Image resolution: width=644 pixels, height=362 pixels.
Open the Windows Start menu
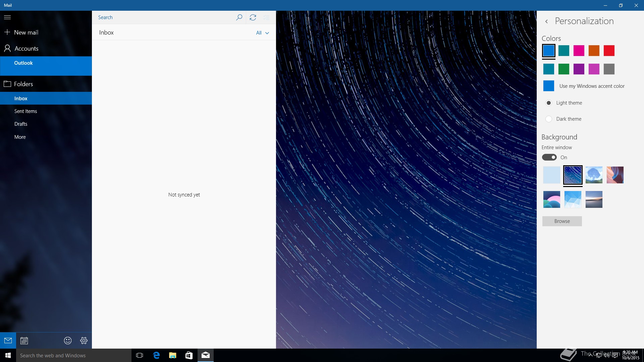tap(8, 355)
